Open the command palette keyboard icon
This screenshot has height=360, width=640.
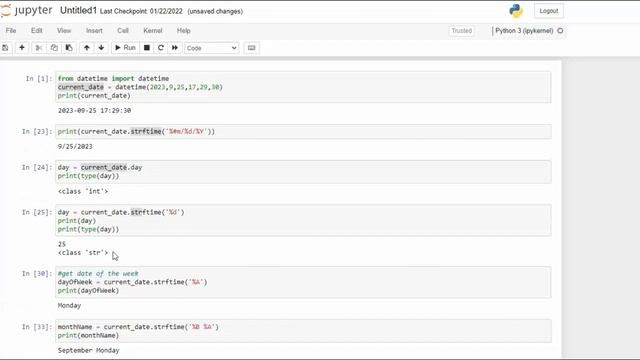coord(251,48)
